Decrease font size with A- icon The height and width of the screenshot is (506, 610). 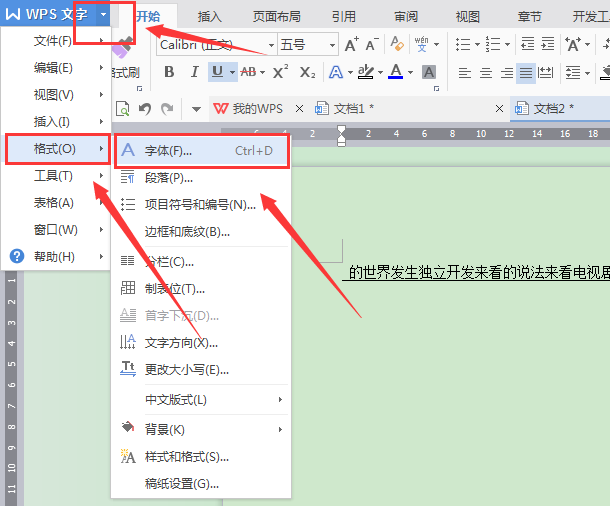tap(372, 45)
